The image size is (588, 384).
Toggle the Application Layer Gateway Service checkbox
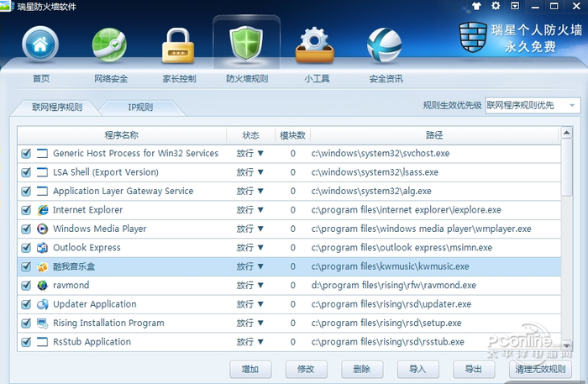click(26, 192)
